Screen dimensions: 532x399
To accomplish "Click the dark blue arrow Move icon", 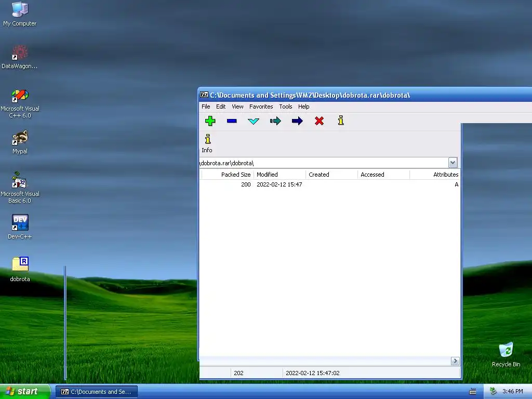I will (297, 121).
